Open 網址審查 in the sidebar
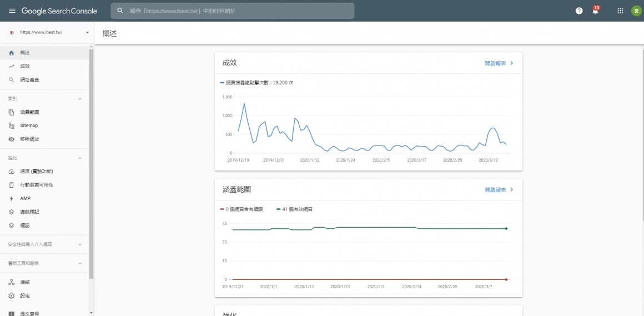Image resolution: width=644 pixels, height=316 pixels. (44, 80)
